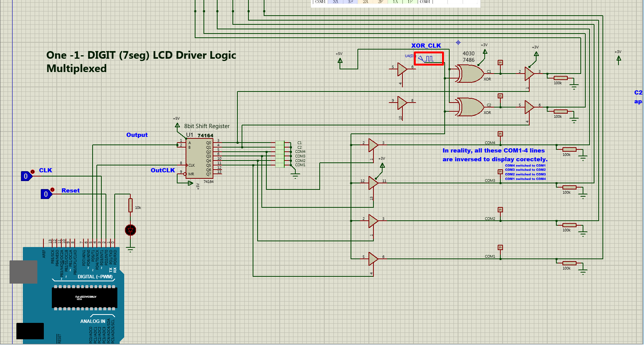Screen dimensions: 644x345
Task: Select the buffer following the C1 XOR output
Action: (529, 74)
